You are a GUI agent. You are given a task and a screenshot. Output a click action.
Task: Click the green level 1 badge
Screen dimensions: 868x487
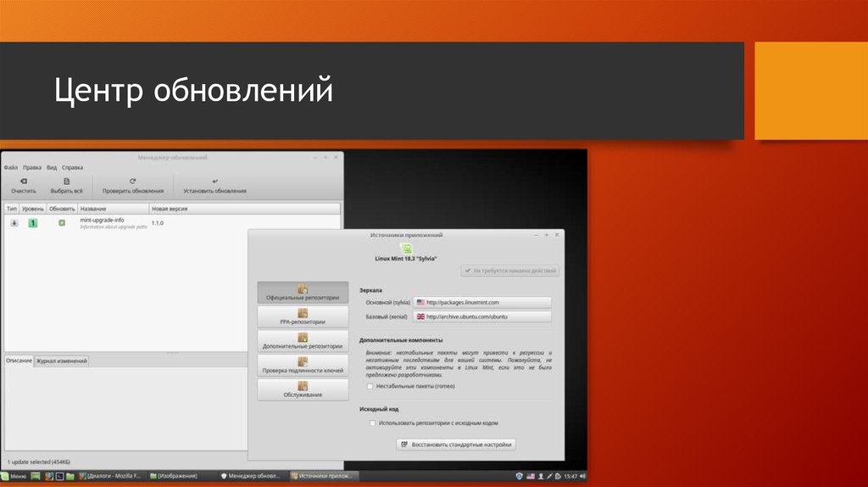tap(33, 223)
